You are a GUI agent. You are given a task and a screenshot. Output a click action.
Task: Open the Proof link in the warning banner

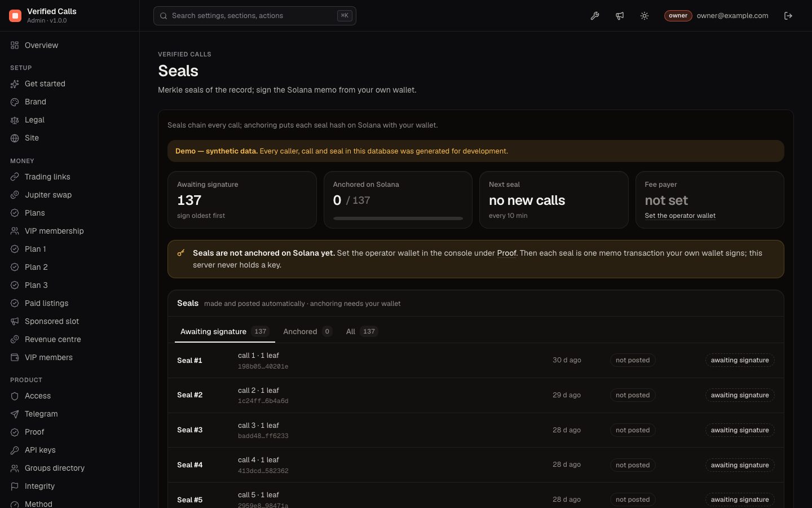pyautogui.click(x=506, y=253)
